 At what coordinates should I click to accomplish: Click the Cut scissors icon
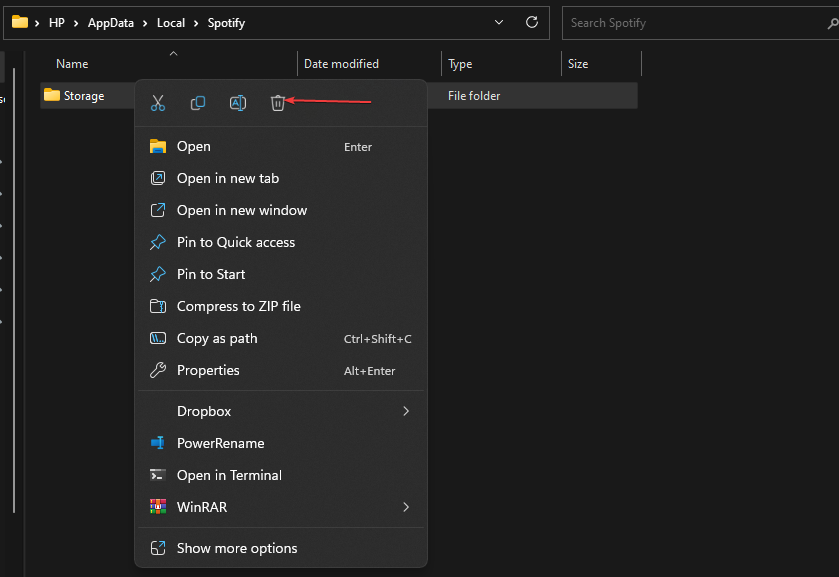pyautogui.click(x=158, y=103)
